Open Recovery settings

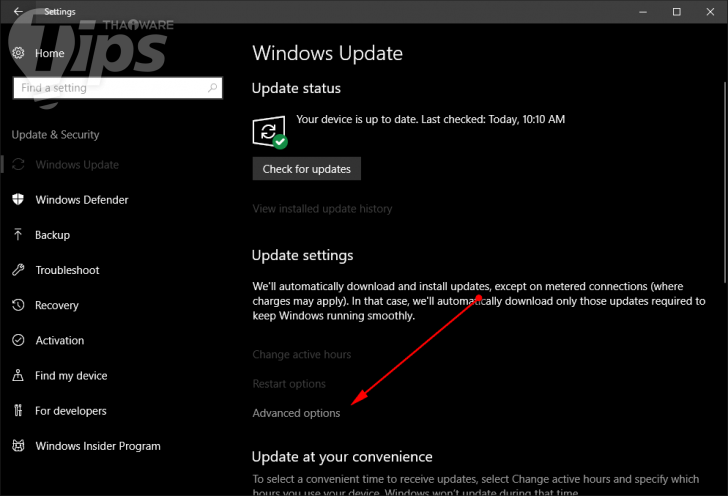click(57, 306)
